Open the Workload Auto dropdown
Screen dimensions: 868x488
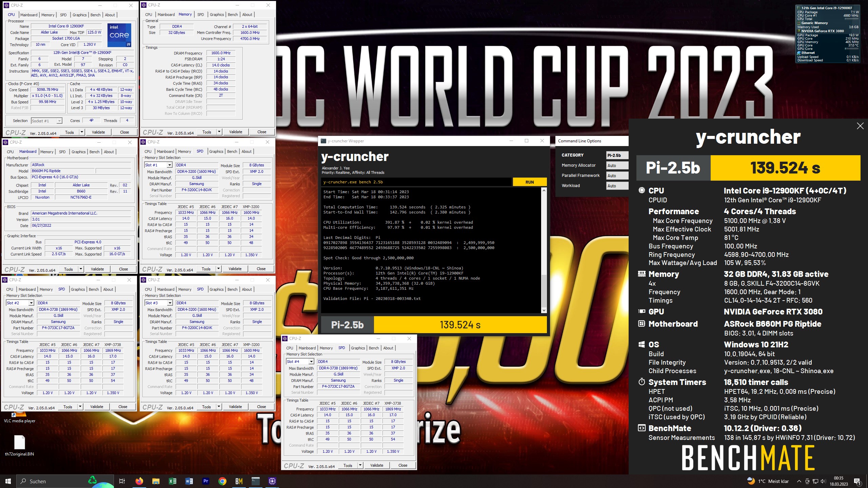(x=617, y=186)
